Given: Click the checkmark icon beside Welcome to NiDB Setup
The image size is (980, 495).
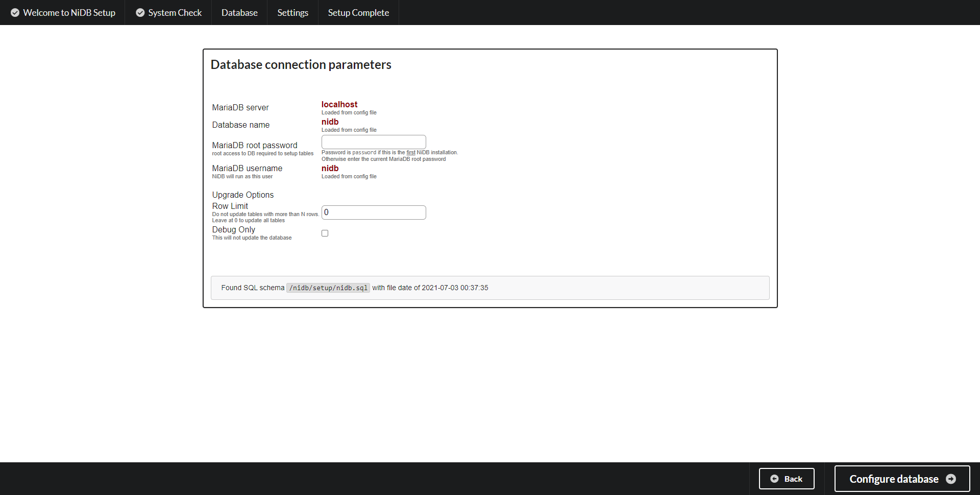Looking at the screenshot, I should [x=15, y=12].
